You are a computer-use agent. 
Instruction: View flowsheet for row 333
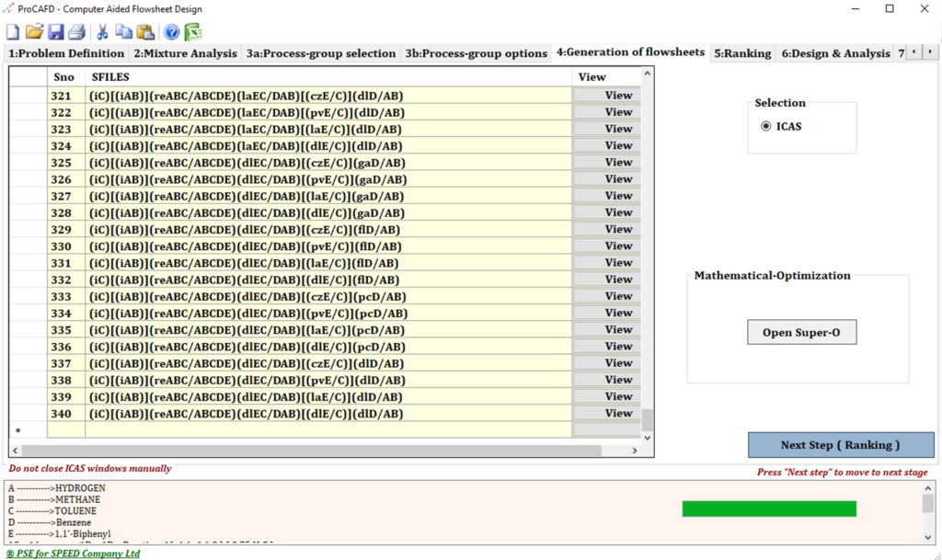pyautogui.click(x=607, y=296)
